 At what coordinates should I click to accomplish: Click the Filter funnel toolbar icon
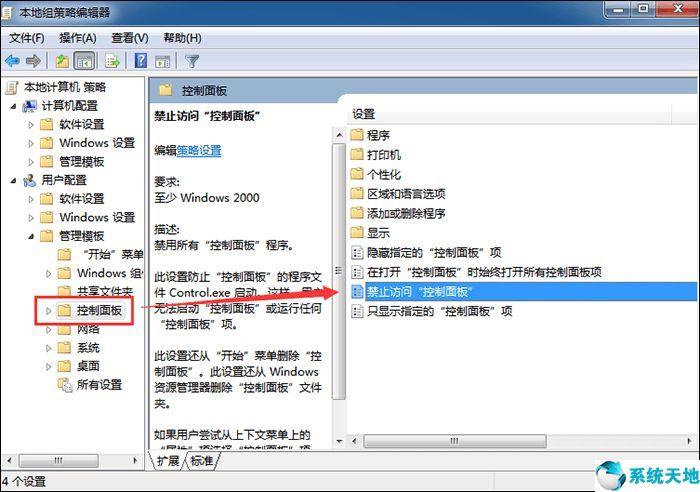[x=192, y=61]
